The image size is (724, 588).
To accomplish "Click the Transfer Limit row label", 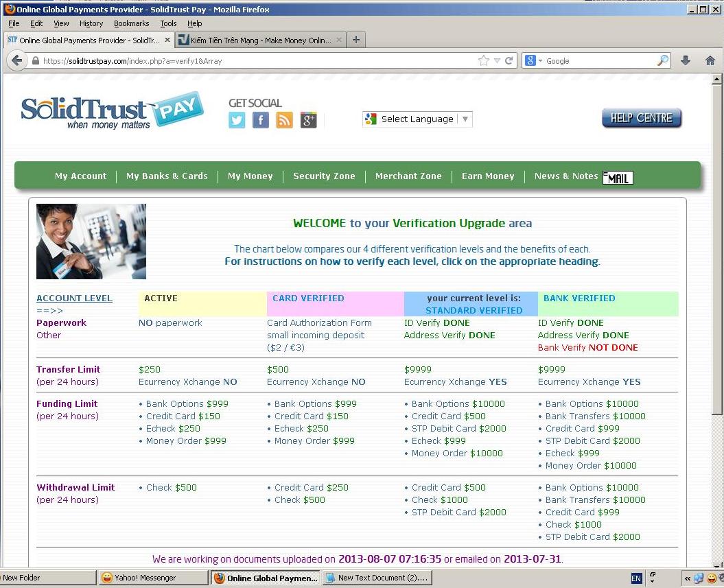I will pos(69,369).
